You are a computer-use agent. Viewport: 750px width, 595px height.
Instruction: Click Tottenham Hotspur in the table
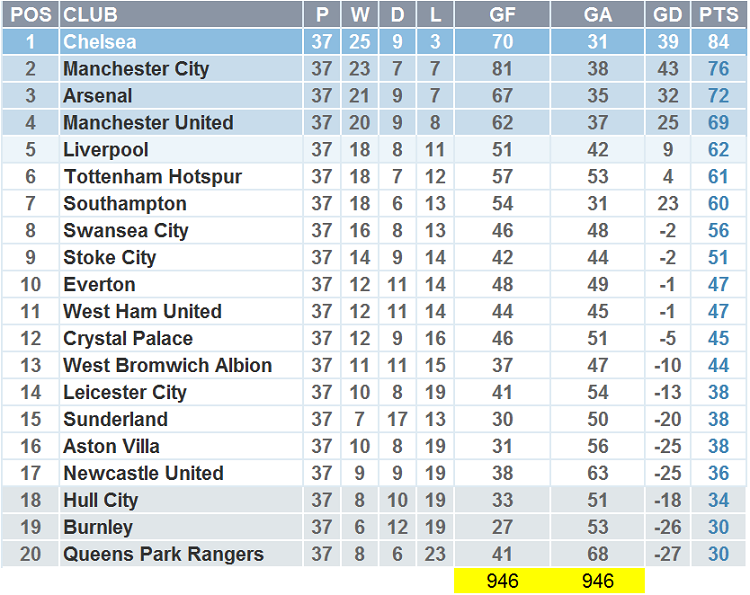[x=153, y=177]
